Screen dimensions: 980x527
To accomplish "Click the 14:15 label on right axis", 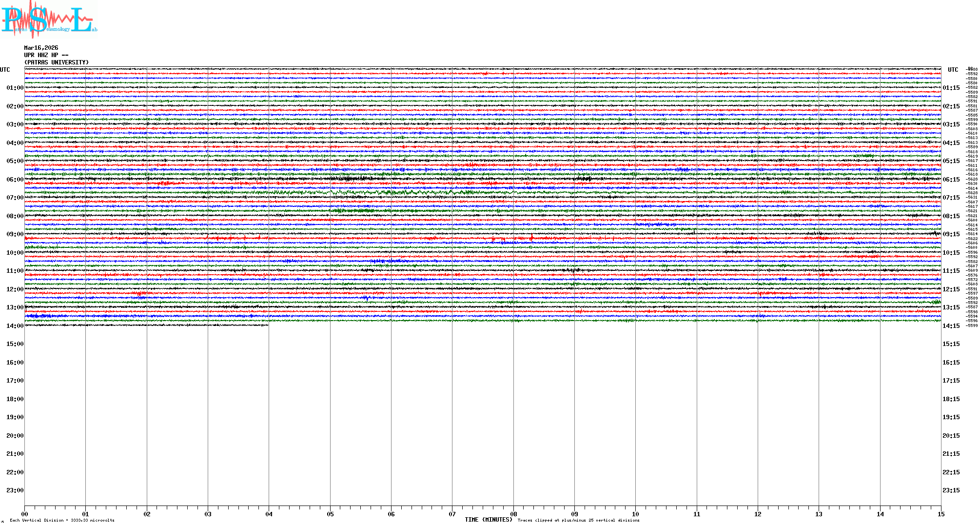I will [x=951, y=326].
